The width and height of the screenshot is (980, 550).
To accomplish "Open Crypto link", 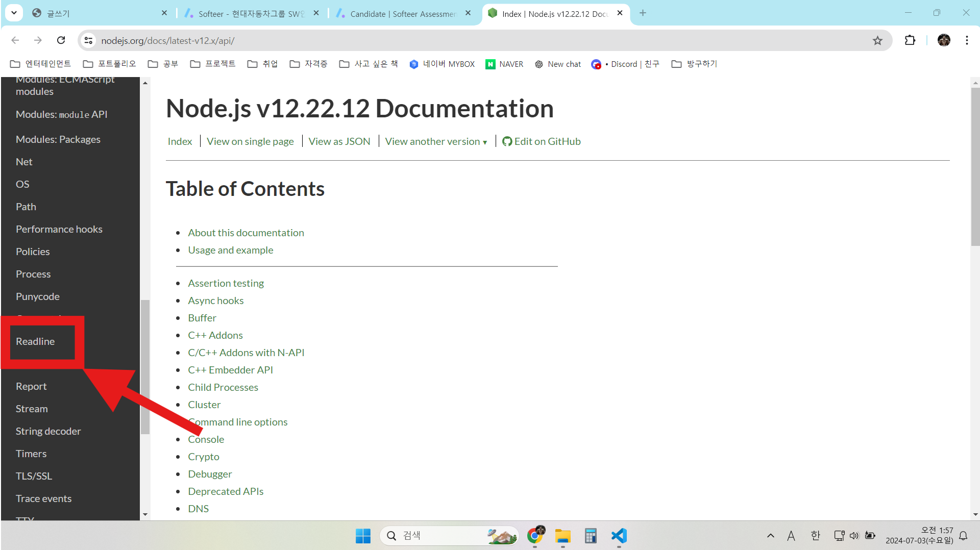I will click(204, 457).
